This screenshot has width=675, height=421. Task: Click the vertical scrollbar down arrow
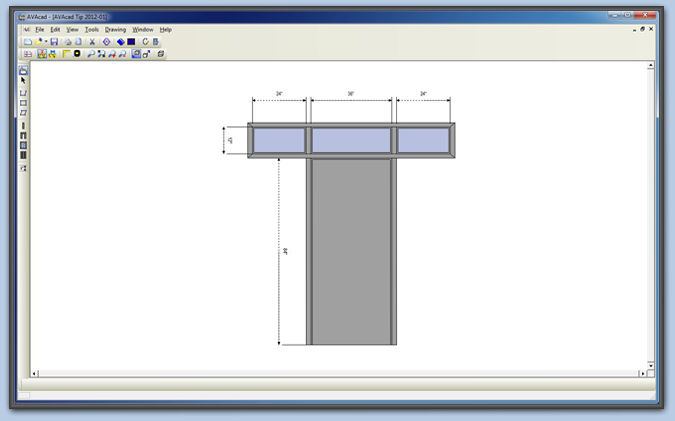point(651,365)
